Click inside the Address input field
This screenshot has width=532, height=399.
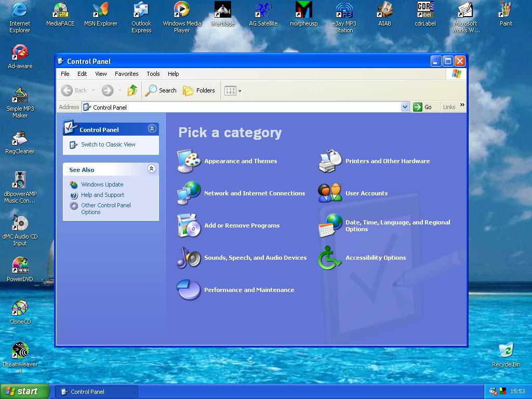(244, 107)
